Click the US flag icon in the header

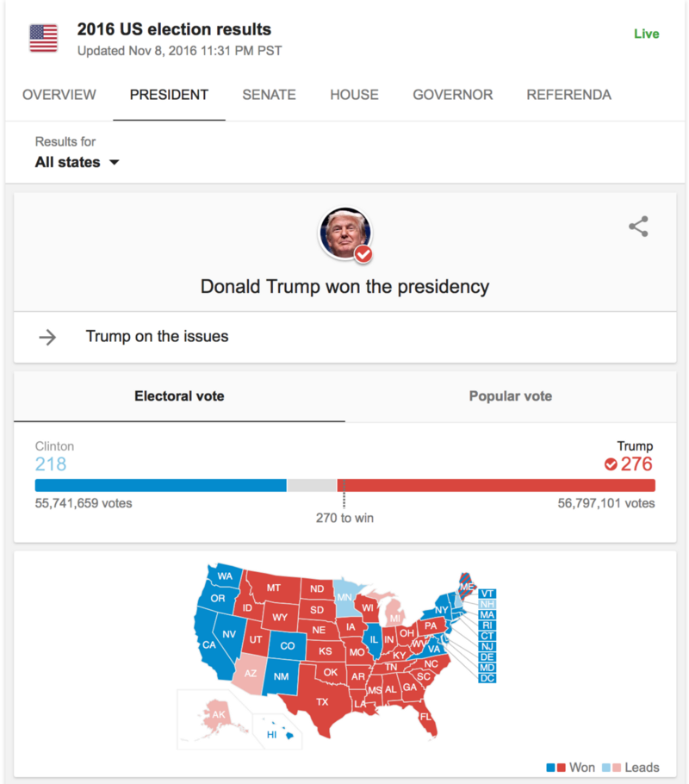pyautogui.click(x=43, y=38)
